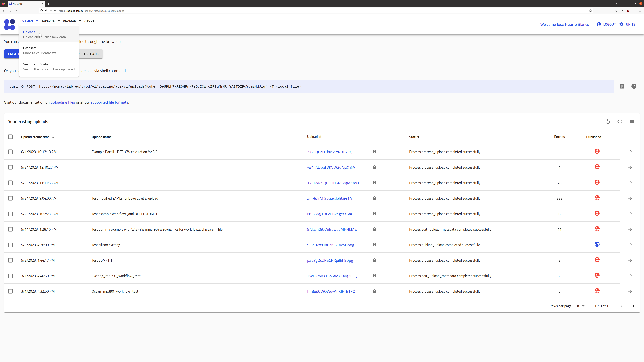Viewport: 644px width, 362px height.
Task: Click the arrow to open Example Part II upload
Action: pos(630,152)
